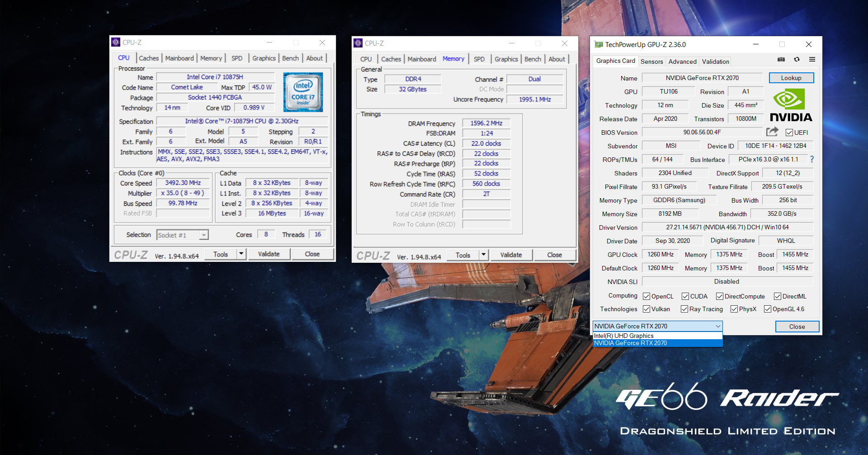Screen dimensions: 868x455
Task: Click the CPU-Z title icon in left window
Action: pyautogui.click(x=116, y=42)
